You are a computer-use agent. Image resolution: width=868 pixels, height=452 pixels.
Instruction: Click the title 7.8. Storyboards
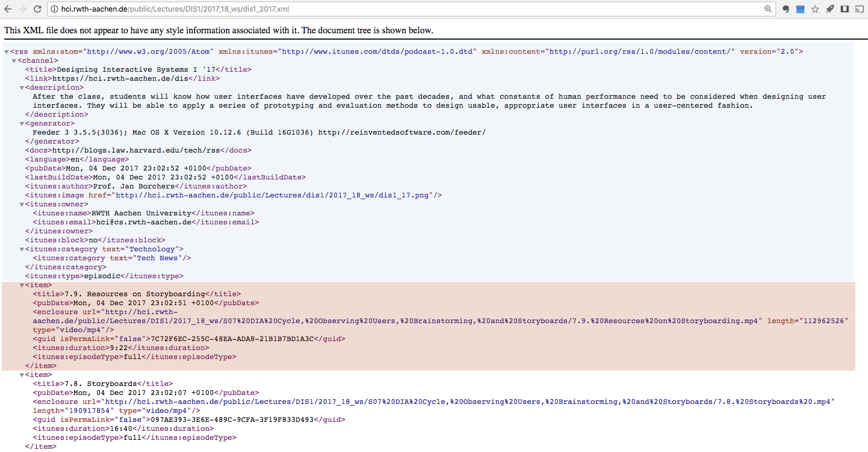pos(101,384)
